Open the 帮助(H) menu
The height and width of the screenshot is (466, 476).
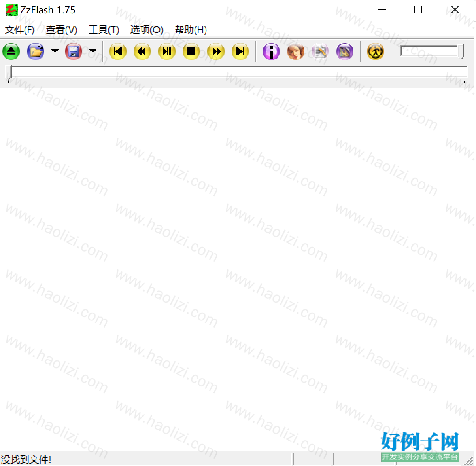click(191, 30)
